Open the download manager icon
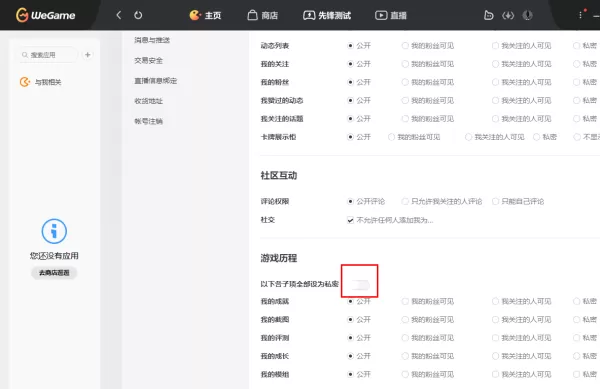This screenshot has height=389, width=600. [x=508, y=15]
